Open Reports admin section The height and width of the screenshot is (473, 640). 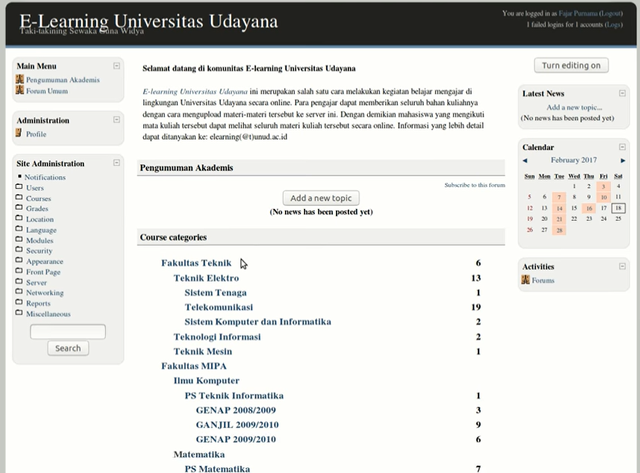(x=38, y=303)
